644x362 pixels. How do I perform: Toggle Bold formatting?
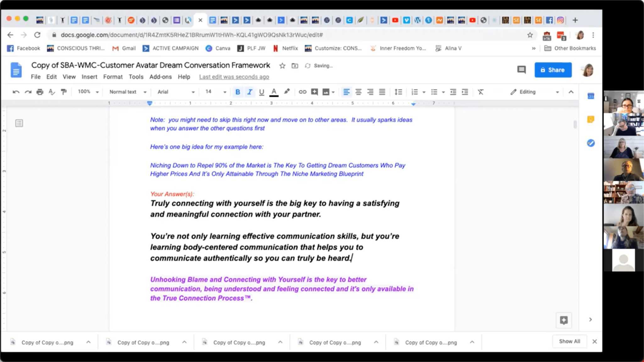click(238, 92)
